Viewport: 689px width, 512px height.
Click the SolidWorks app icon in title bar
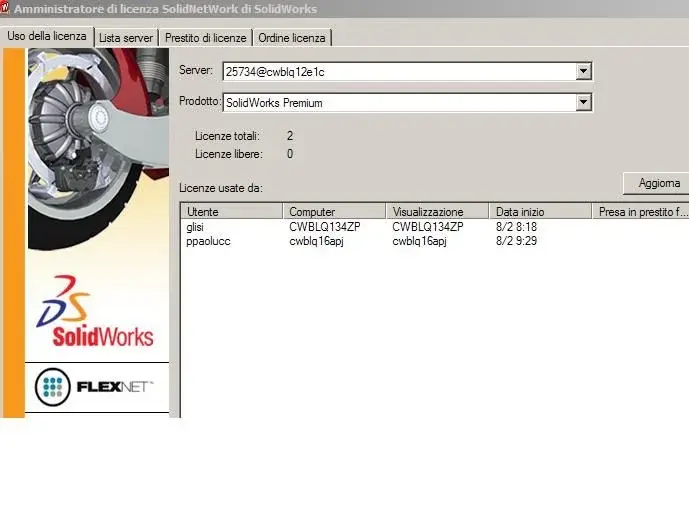tap(4, 7)
